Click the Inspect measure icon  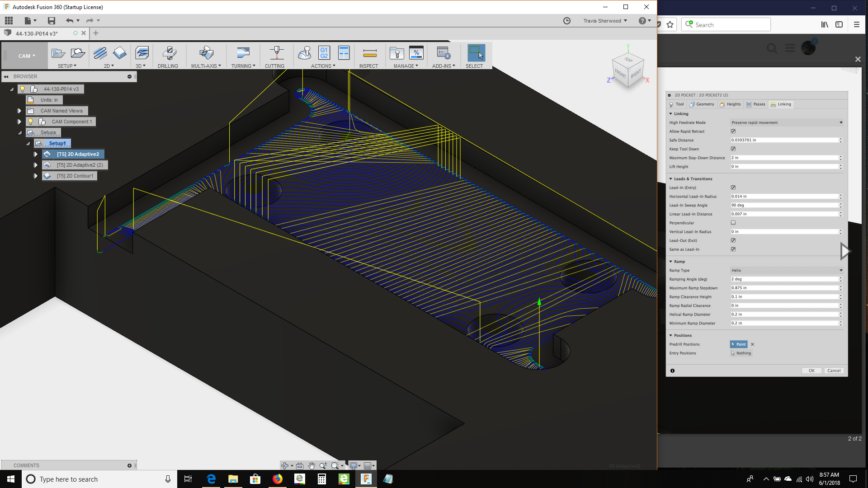[369, 53]
